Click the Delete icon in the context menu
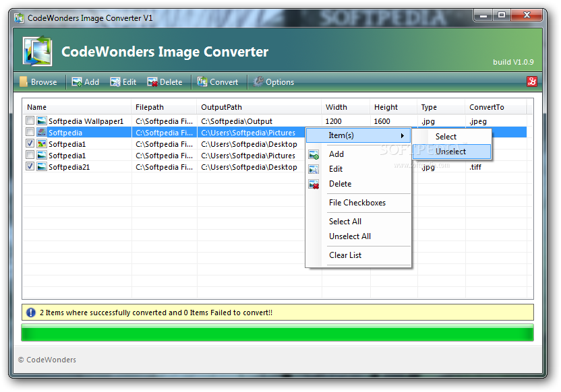This screenshot has height=392, width=561. tap(314, 185)
